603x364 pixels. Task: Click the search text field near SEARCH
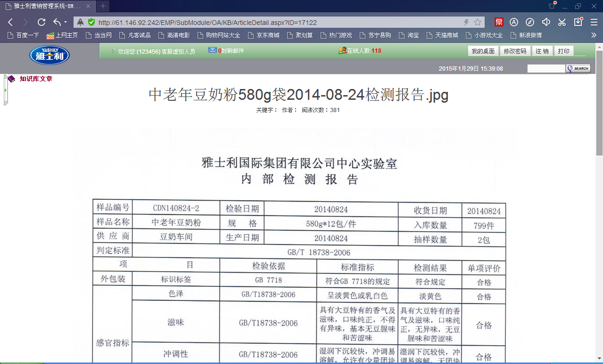[x=546, y=69]
